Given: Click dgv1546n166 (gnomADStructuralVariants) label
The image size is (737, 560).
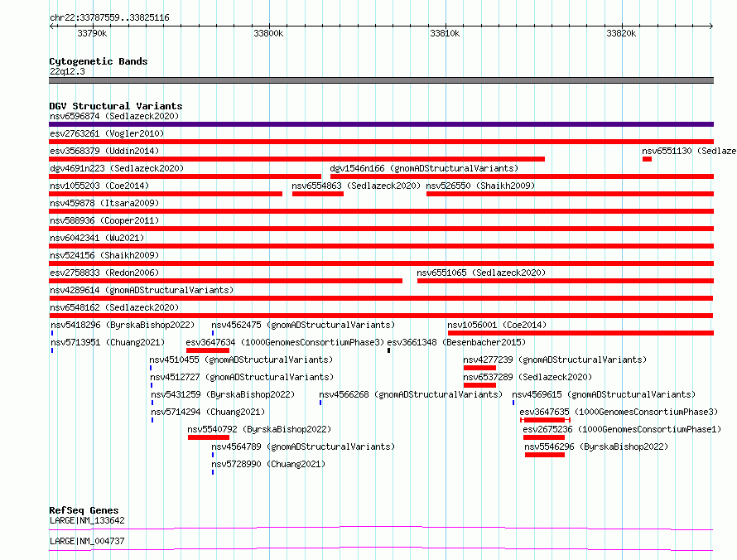Looking at the screenshot, I should pos(424,168).
